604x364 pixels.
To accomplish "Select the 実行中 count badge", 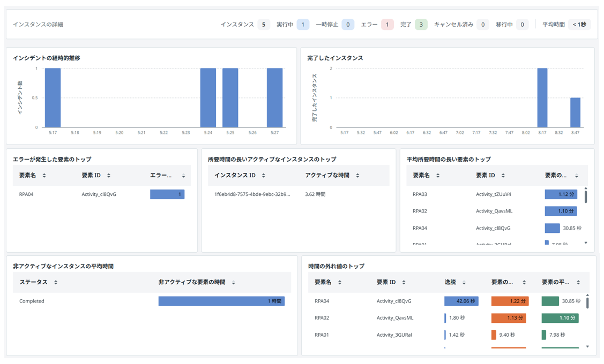I will pyautogui.click(x=303, y=25).
